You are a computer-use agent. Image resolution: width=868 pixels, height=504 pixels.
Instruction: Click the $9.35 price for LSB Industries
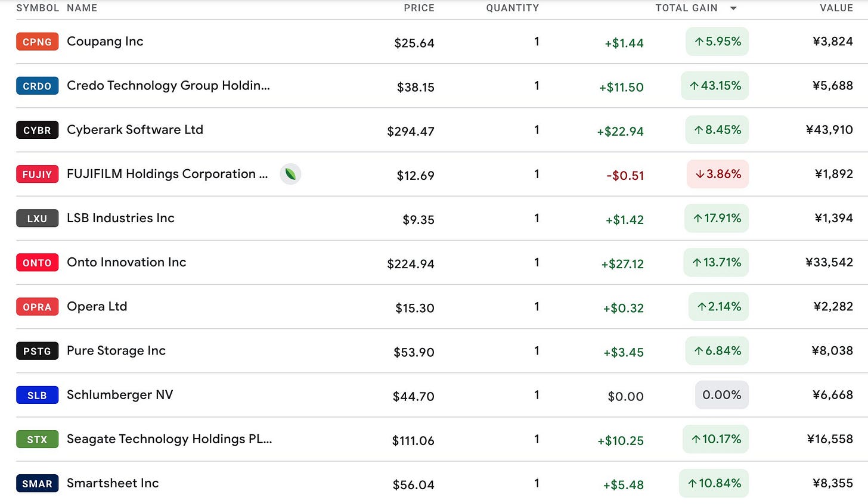[x=418, y=219]
